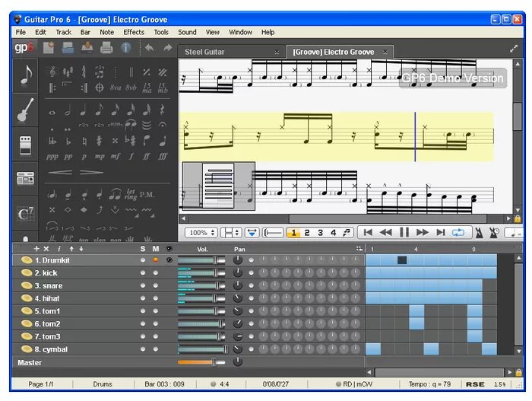
Task: Apply let ring effect
Action: (131, 194)
